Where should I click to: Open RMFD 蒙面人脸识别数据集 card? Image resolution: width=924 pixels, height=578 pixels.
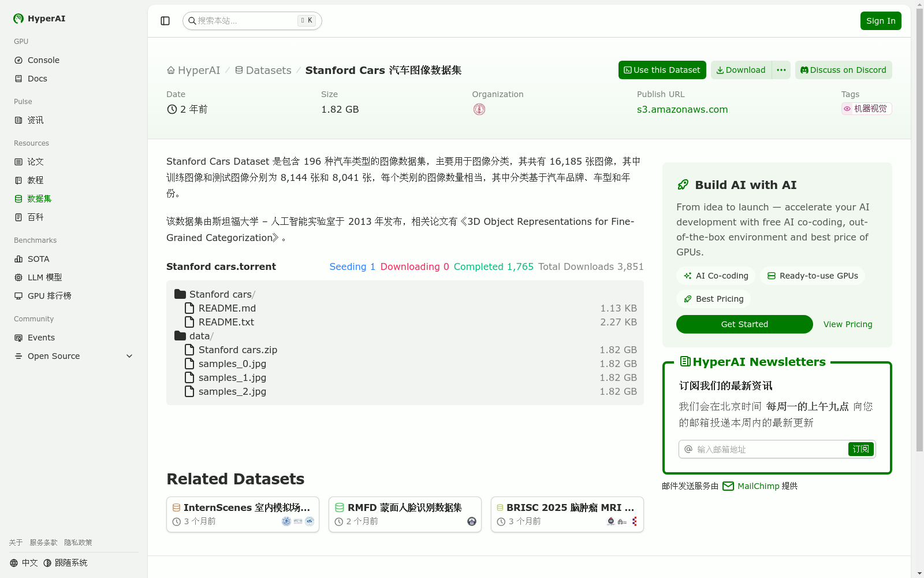click(405, 514)
